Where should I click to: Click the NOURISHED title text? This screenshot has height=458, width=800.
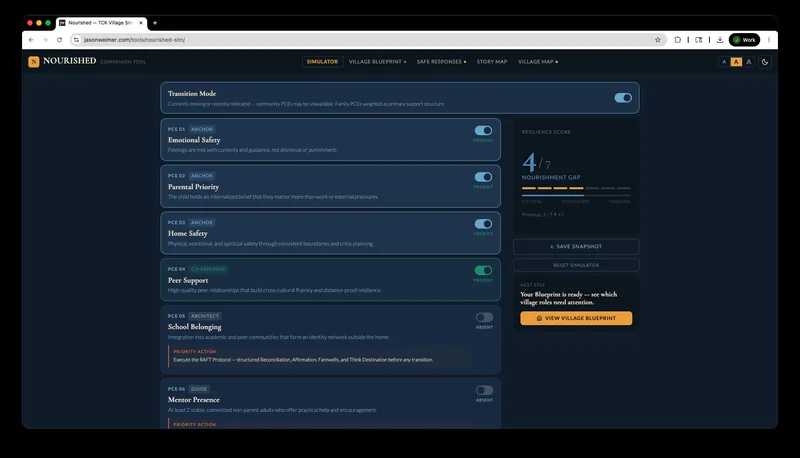[x=69, y=61]
